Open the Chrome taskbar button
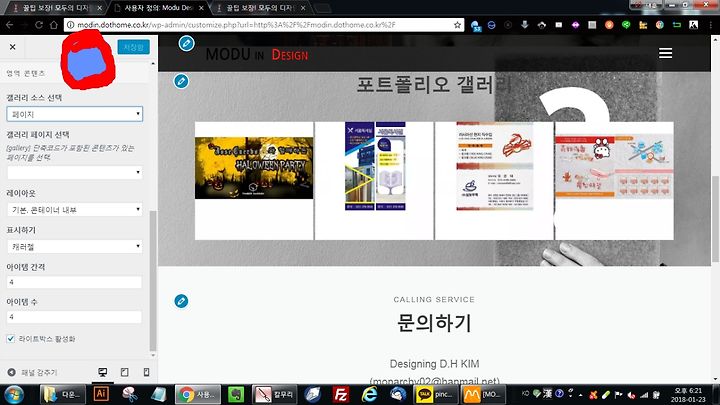This screenshot has width=720, height=405. tap(198, 394)
